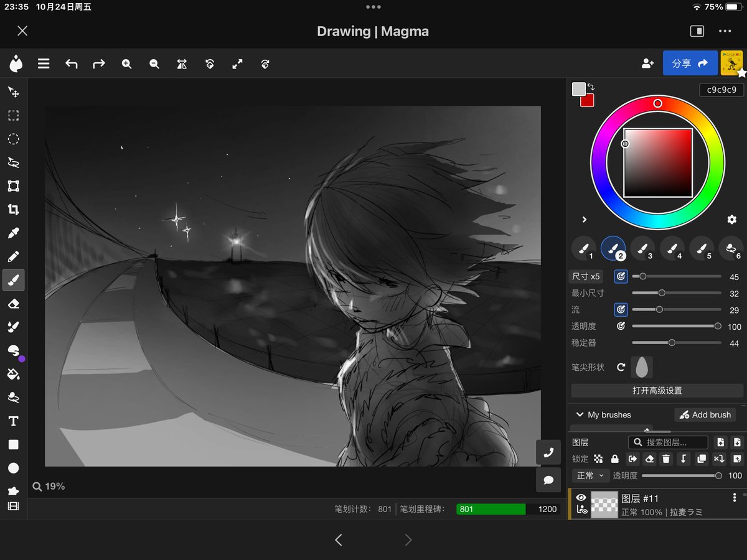Switch to smudge preset 6

coord(731,249)
